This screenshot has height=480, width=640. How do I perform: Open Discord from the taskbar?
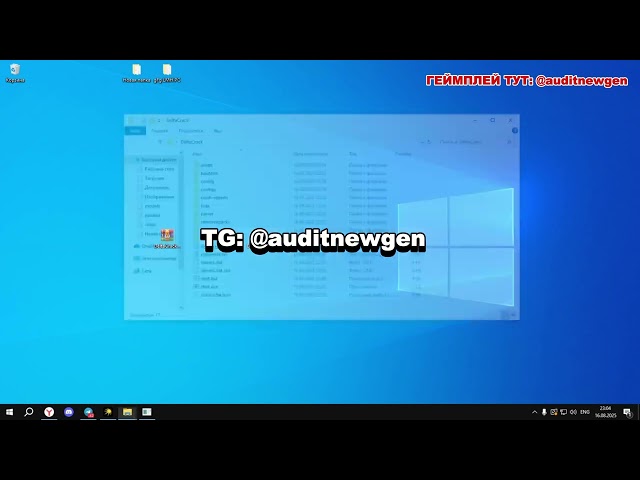pos(69,412)
